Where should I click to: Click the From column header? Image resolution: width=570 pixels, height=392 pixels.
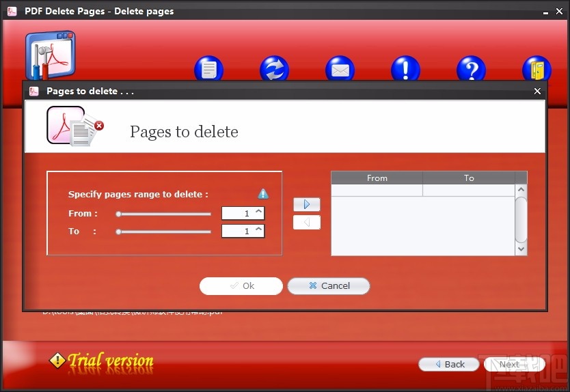coord(377,178)
